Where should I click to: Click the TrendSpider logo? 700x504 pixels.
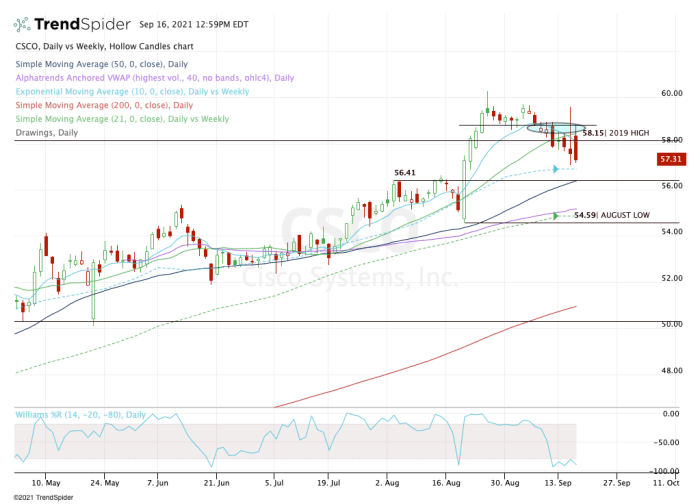[72, 24]
